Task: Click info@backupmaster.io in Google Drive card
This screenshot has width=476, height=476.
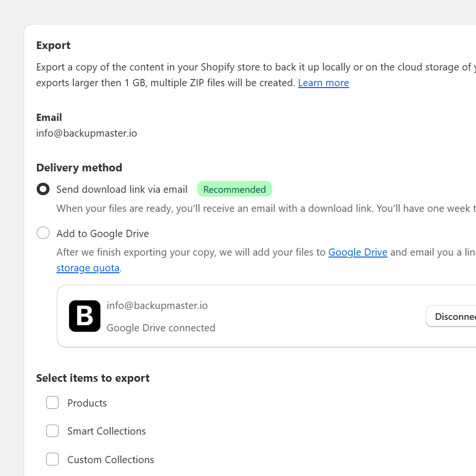Action: click(157, 306)
